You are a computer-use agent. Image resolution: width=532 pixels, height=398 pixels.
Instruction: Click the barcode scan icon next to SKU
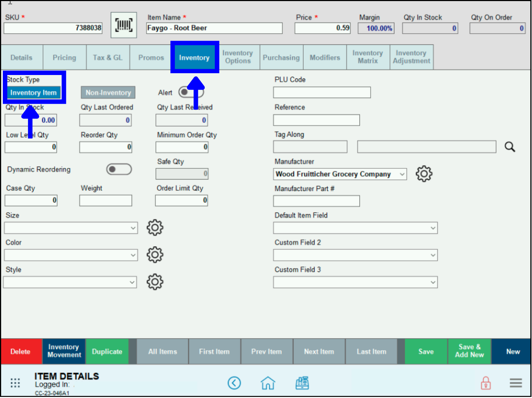click(123, 25)
